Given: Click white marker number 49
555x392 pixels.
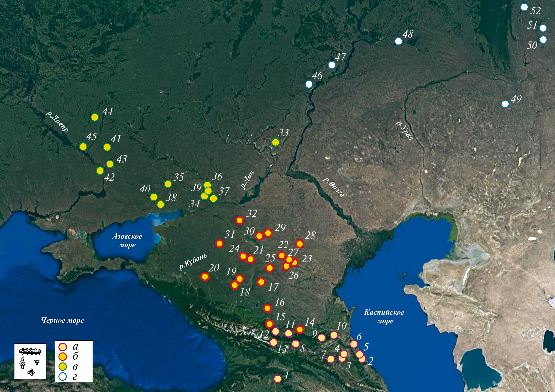Looking at the screenshot, I should (x=505, y=104).
